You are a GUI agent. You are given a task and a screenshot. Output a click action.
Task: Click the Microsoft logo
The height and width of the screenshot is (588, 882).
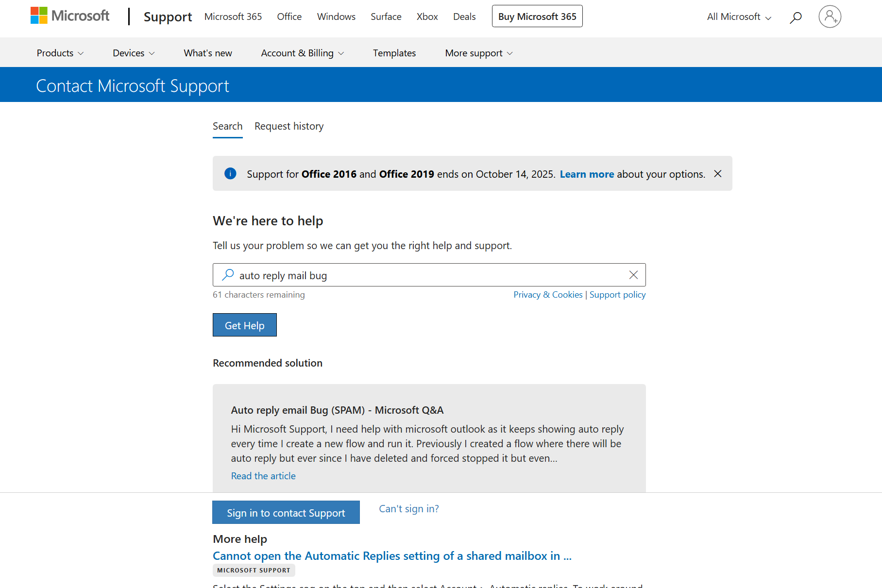click(x=70, y=16)
